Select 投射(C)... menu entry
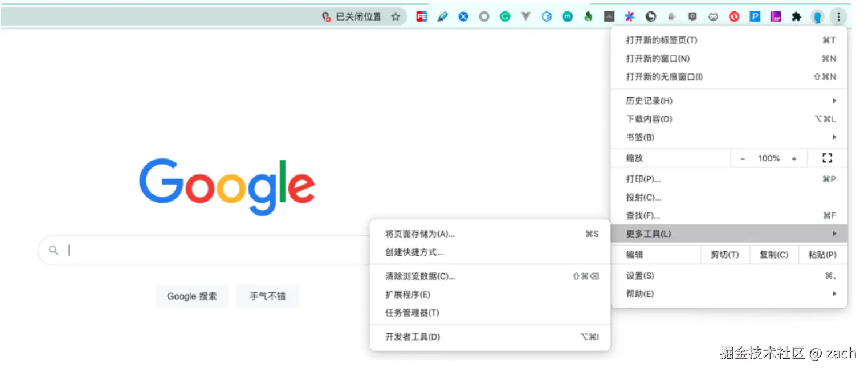 [729, 197]
